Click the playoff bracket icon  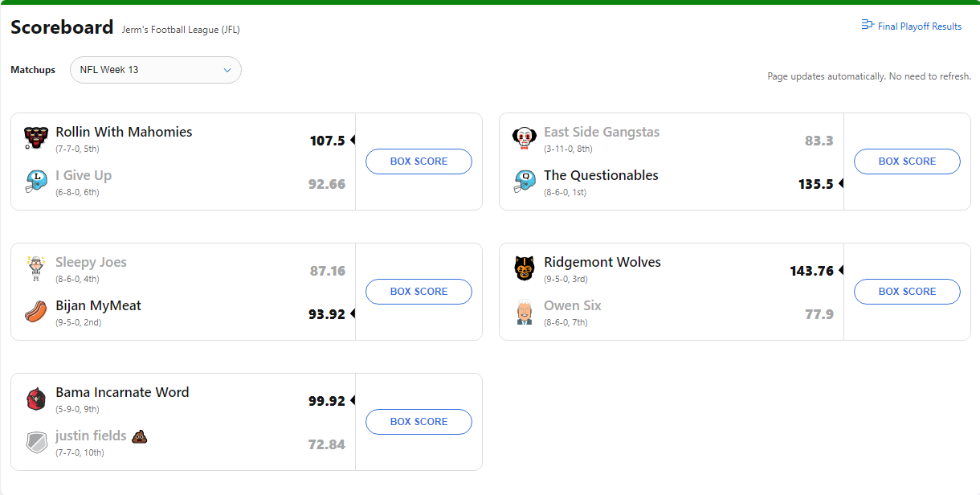point(868,25)
